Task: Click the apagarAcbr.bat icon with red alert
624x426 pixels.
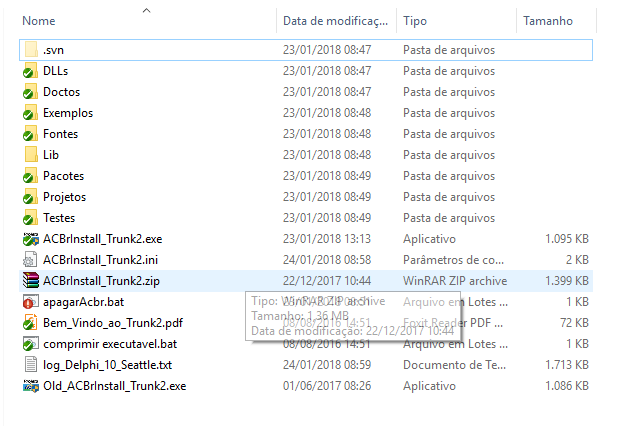Action: 31,302
